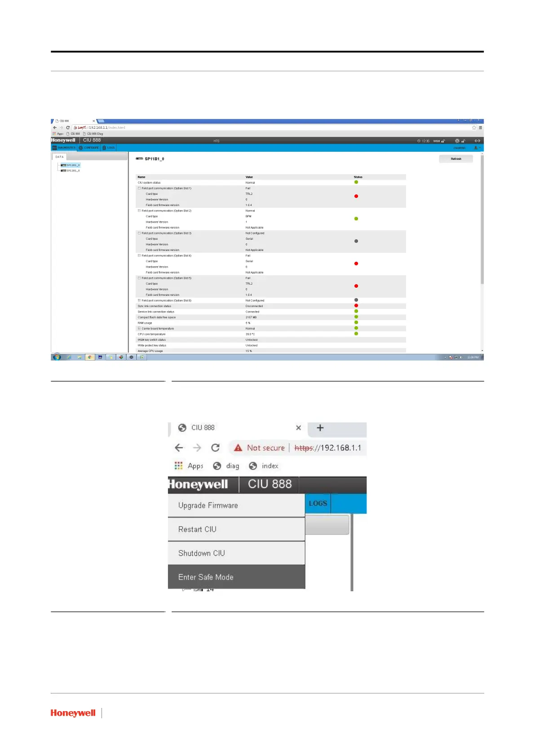Screen dimensions: 535x756
Task: Collapse Field port communication Option Slot 5
Action: point(139,278)
